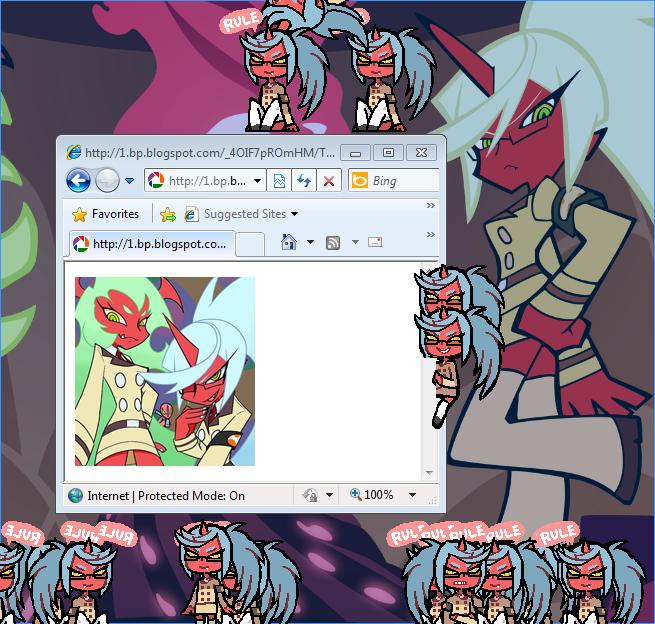Click the Internet Explorer title bar icon
The height and width of the screenshot is (624, 655).
(74, 152)
